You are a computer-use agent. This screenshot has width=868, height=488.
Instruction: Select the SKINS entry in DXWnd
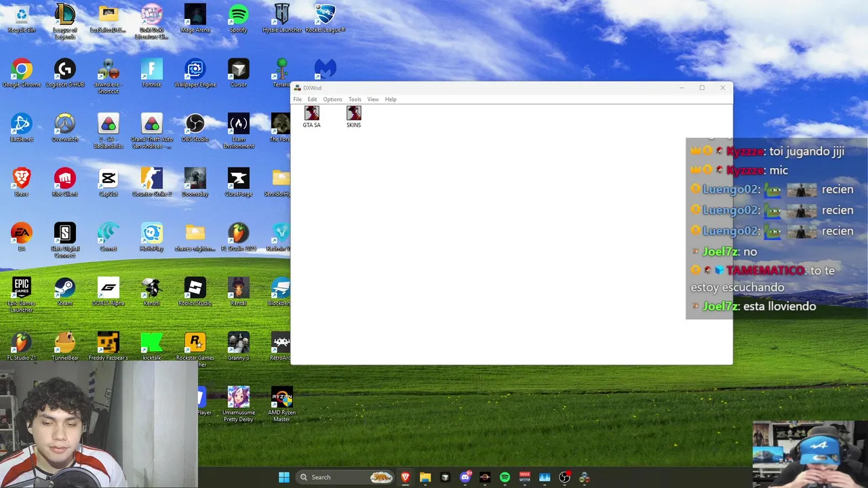pos(353,117)
